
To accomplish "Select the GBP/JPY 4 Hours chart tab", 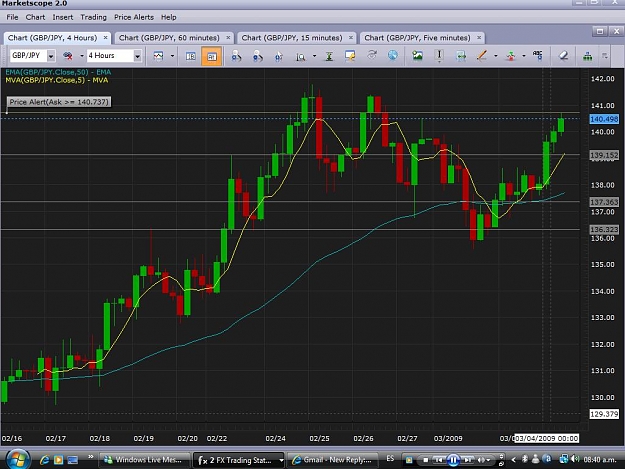I will click(52, 38).
